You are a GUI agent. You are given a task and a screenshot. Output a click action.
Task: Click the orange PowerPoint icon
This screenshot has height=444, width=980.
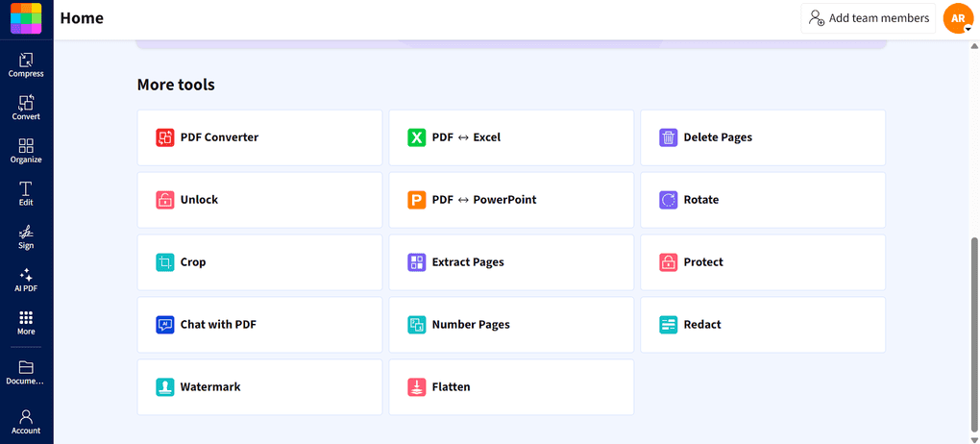point(417,200)
